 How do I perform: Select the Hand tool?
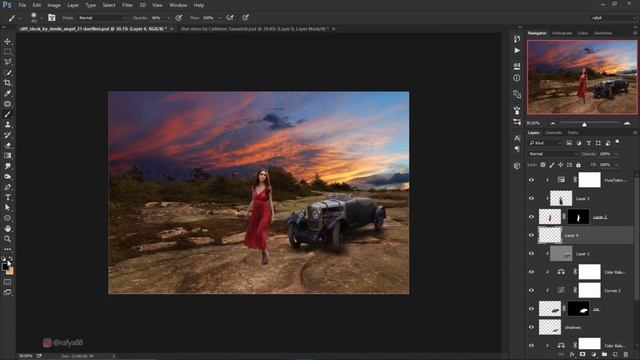point(7,229)
